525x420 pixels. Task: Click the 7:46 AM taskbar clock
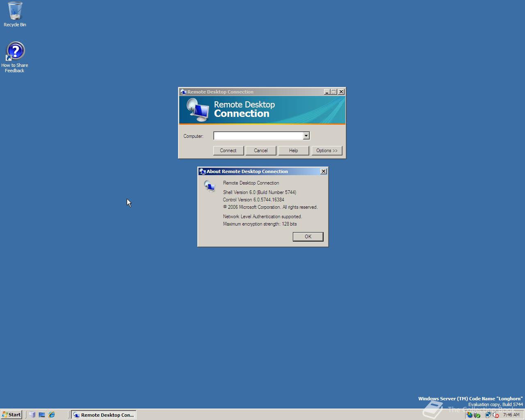(x=511, y=415)
